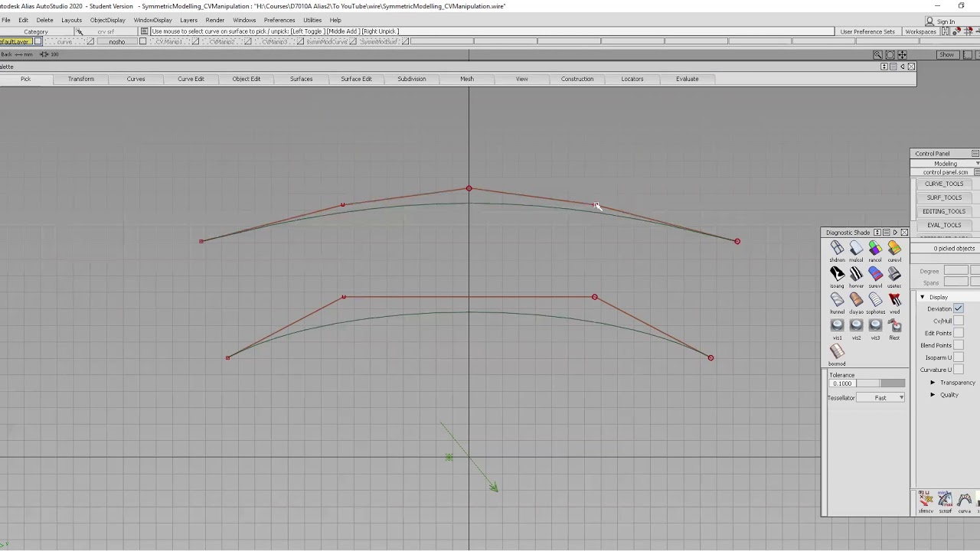Uncheck the Deviation display checkbox
The height and width of the screenshot is (551, 980).
[959, 308]
